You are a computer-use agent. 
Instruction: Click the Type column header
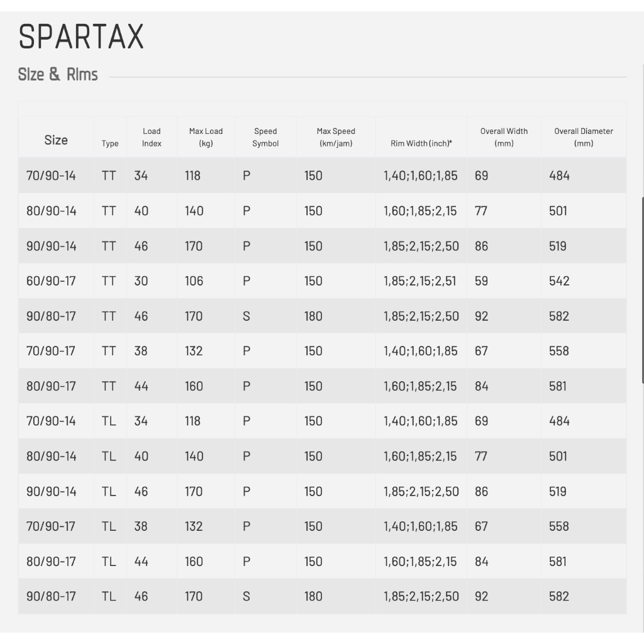pyautogui.click(x=110, y=143)
